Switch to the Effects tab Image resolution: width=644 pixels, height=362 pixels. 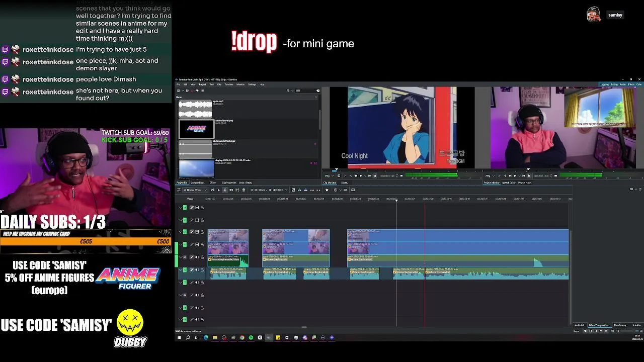click(x=213, y=183)
